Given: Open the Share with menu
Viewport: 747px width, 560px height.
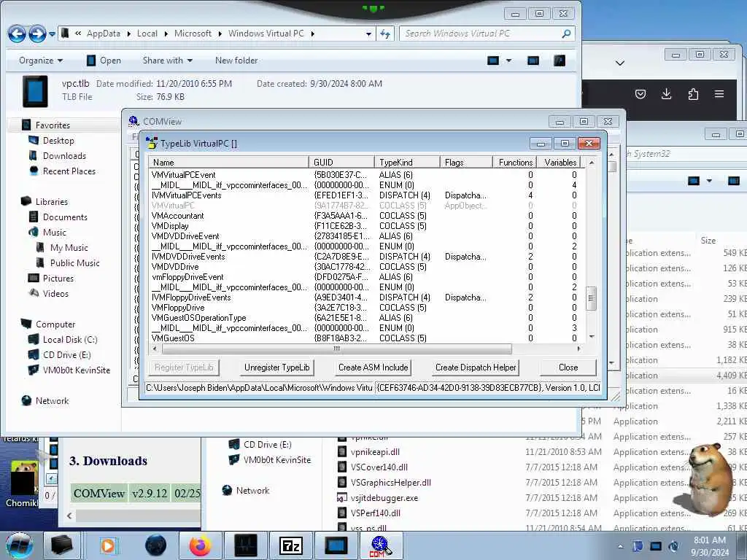Looking at the screenshot, I should pyautogui.click(x=168, y=61).
